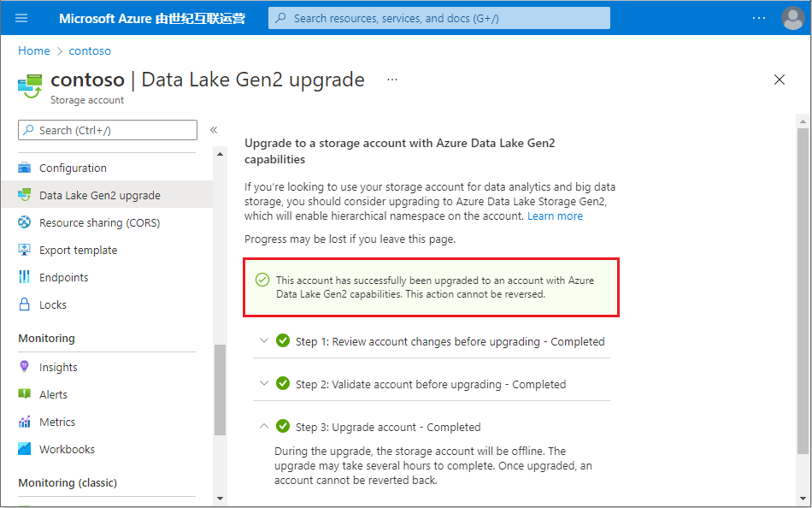
Task: Collapse the left sidebar menu
Action: click(x=214, y=130)
